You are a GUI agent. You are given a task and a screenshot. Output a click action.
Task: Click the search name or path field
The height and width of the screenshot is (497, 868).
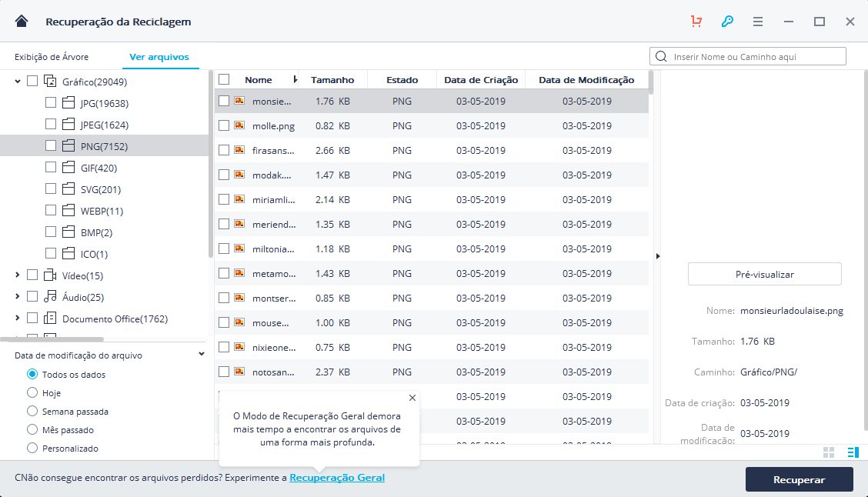coord(754,57)
